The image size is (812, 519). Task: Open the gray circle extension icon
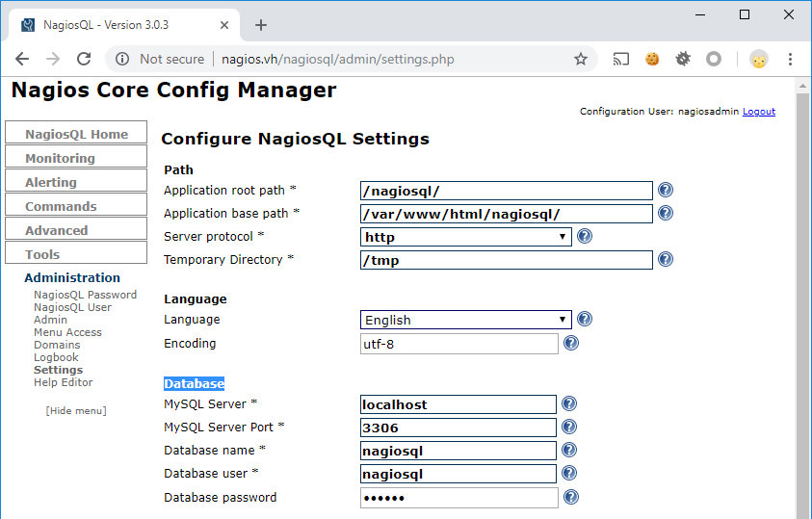(714, 59)
